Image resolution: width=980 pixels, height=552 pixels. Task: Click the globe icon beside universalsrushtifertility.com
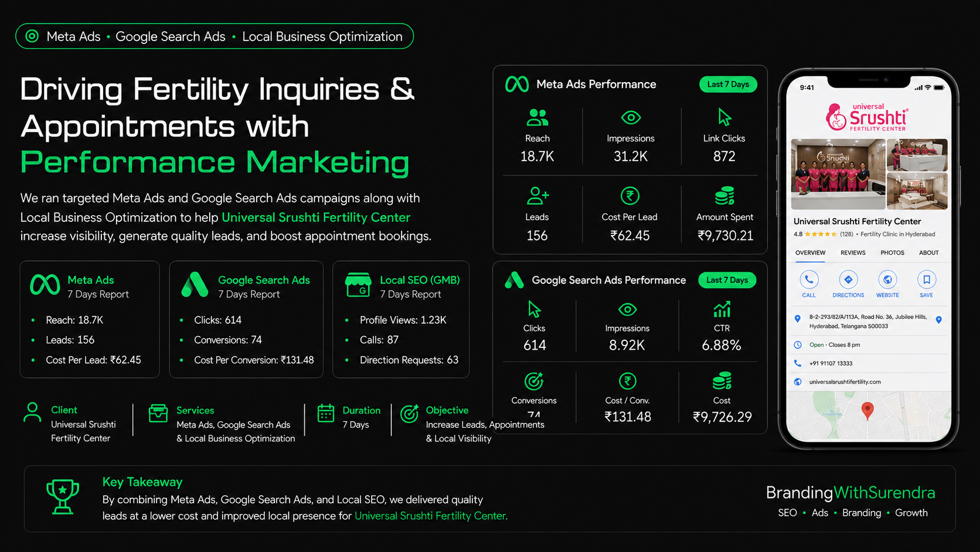pos(798,382)
